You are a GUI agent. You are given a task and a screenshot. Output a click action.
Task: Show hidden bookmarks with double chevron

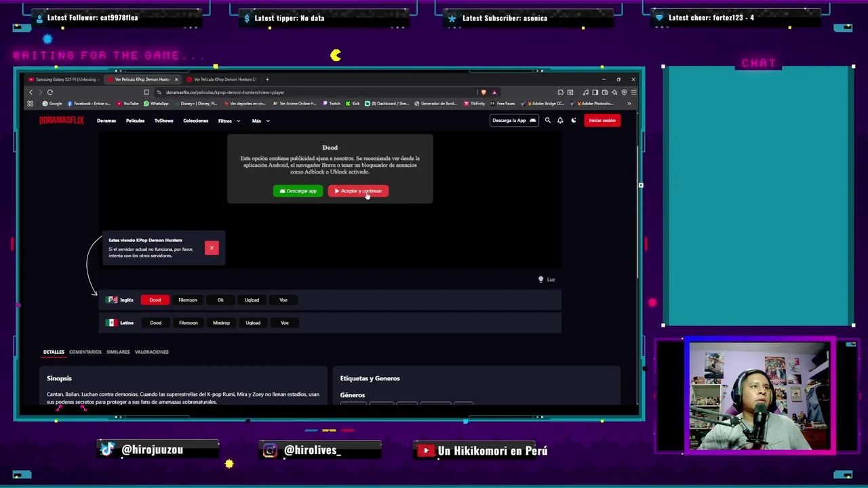click(x=629, y=104)
